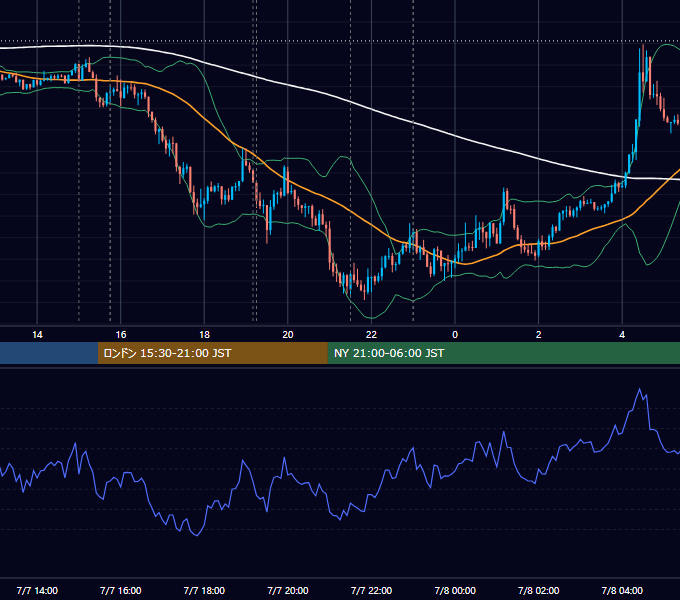680x600 pixels.
Task: Click the 7/7 20:00 indicator time label
Action: click(288, 590)
